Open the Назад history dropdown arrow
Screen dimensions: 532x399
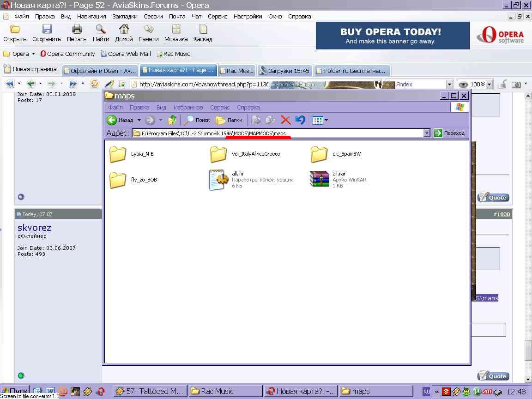139,120
